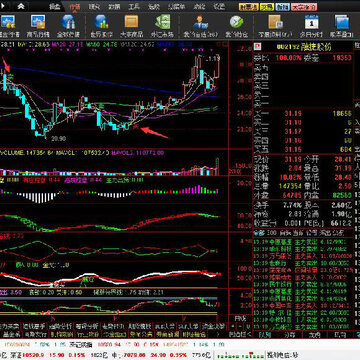Image resolution: width=360 pixels, height=360 pixels.
Task: Switch to the 分時 tab in quote panel
Action: pyautogui.click(x=290, y=334)
